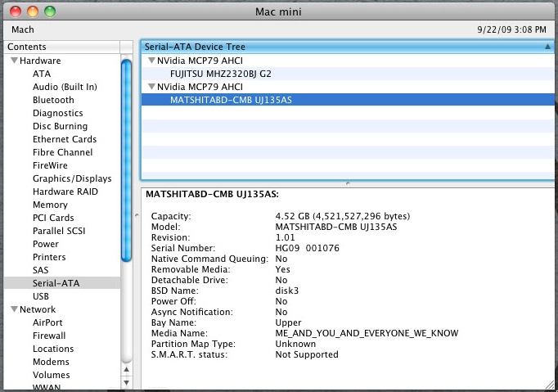Show the Power information
Viewport: 558px width, 392px height.
pos(46,244)
